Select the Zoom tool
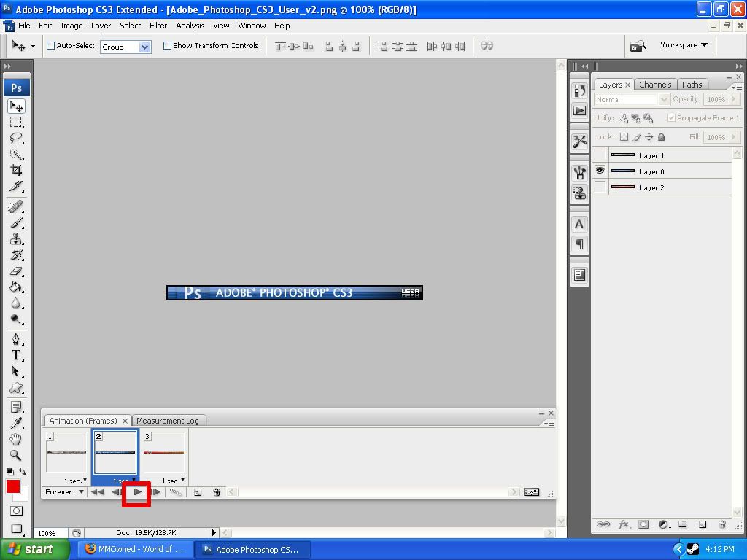Image resolution: width=747 pixels, height=560 pixels. point(16,455)
